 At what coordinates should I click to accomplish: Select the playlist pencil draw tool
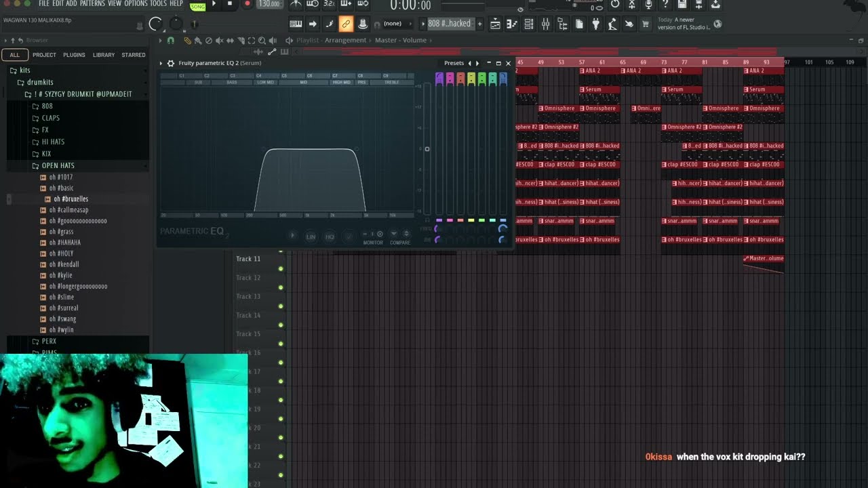[187, 41]
